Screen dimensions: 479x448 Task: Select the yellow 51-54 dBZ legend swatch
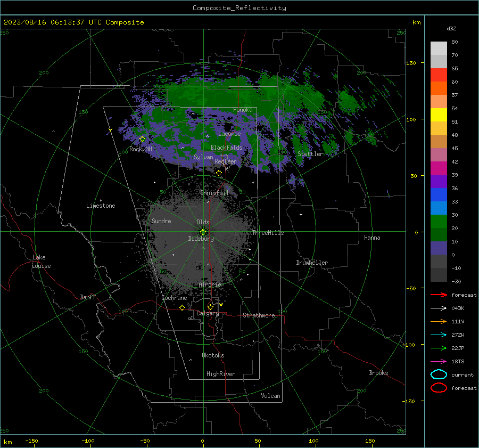(439, 115)
